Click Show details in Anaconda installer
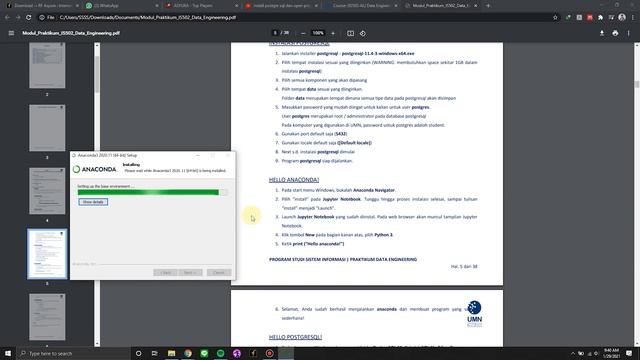This screenshot has width=640, height=360. coord(93,202)
